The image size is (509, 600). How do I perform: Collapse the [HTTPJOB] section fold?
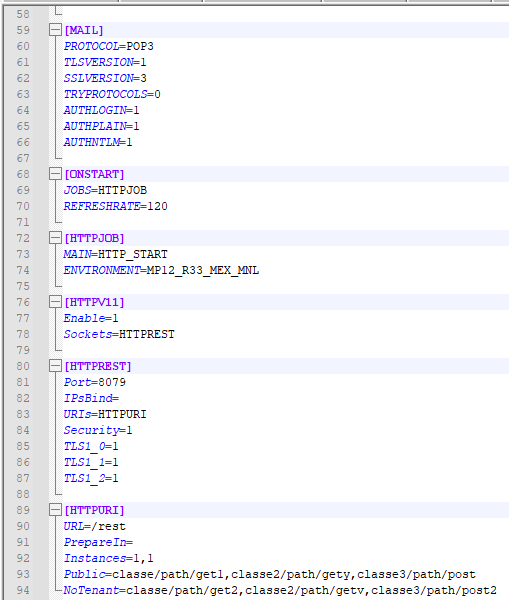click(55, 238)
